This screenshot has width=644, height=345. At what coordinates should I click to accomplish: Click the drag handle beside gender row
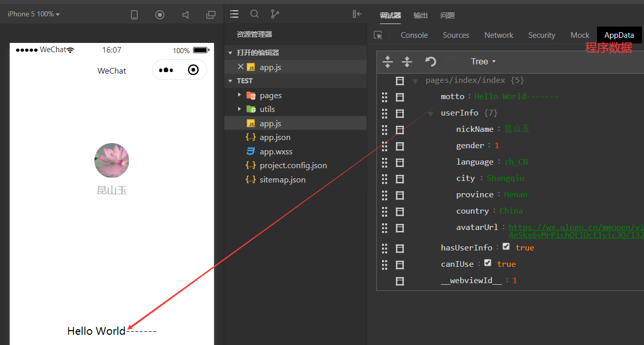pyautogui.click(x=385, y=146)
